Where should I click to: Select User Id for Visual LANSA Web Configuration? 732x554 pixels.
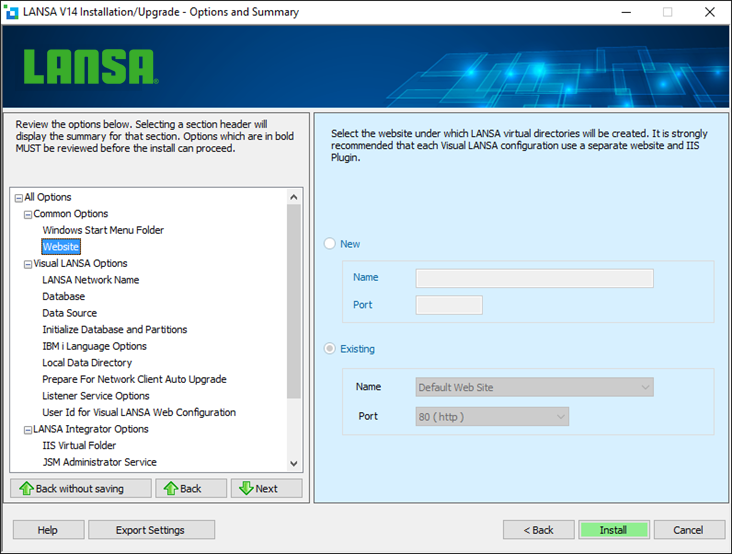[x=139, y=413]
